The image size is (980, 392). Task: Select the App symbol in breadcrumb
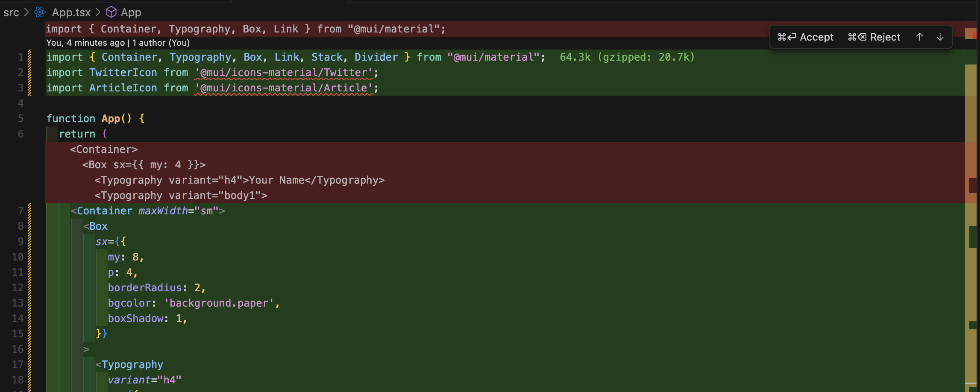pyautogui.click(x=131, y=12)
